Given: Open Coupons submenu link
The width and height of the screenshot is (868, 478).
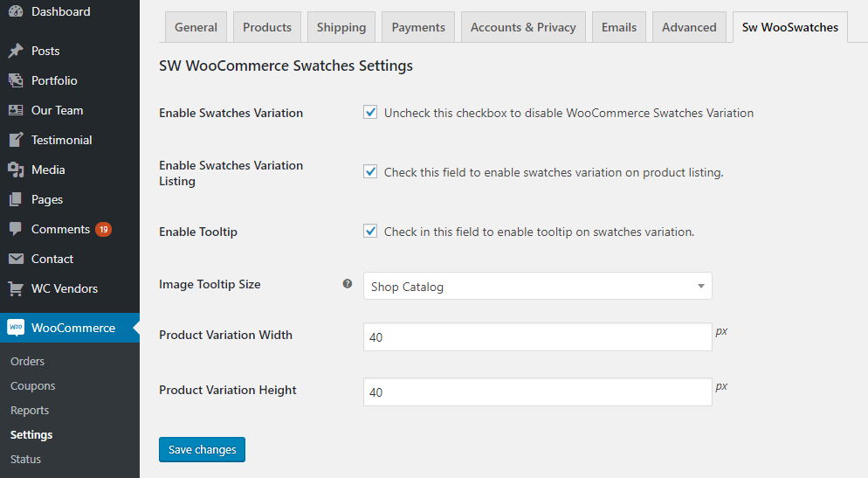Looking at the screenshot, I should (32, 385).
